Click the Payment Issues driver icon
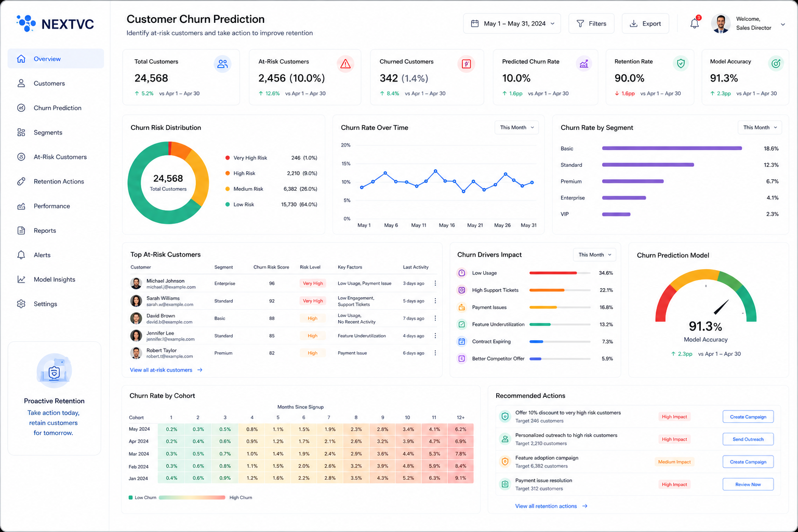This screenshot has height=532, width=798. point(461,307)
